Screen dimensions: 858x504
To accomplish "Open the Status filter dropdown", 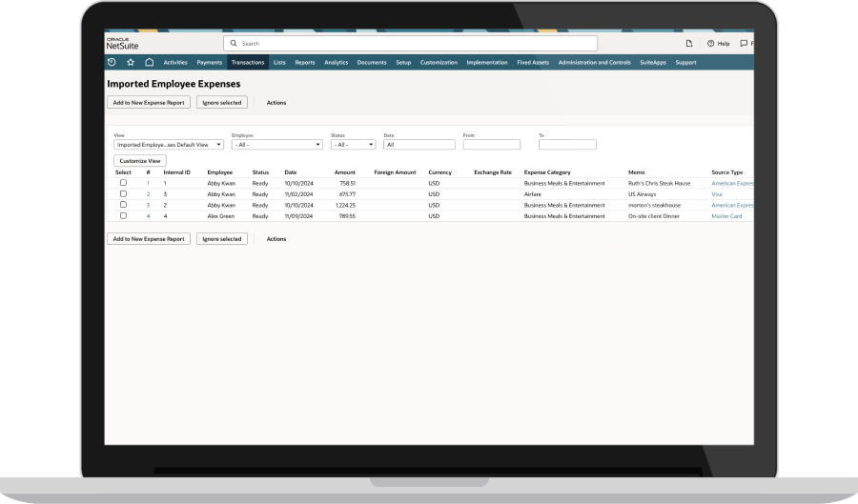I will (354, 145).
